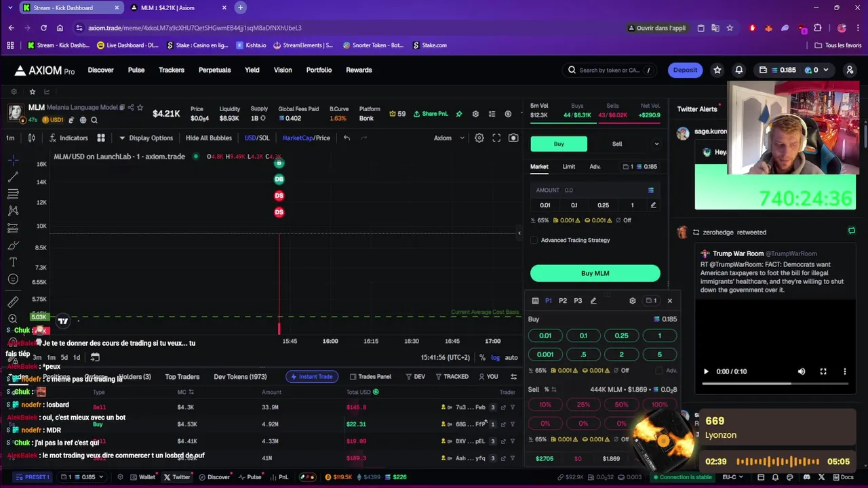Sell 25% of the MLM position
This screenshot has width=868, height=488.
pyautogui.click(x=583, y=405)
